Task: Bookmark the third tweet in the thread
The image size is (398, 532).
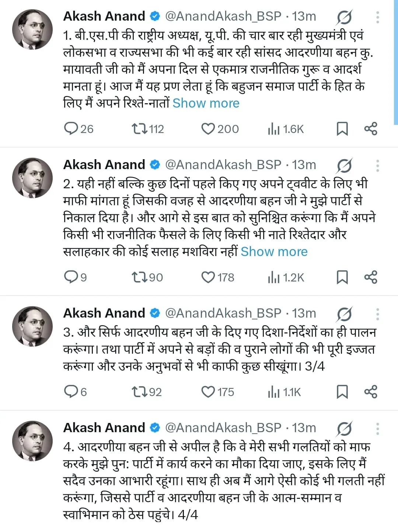Action: (x=343, y=392)
